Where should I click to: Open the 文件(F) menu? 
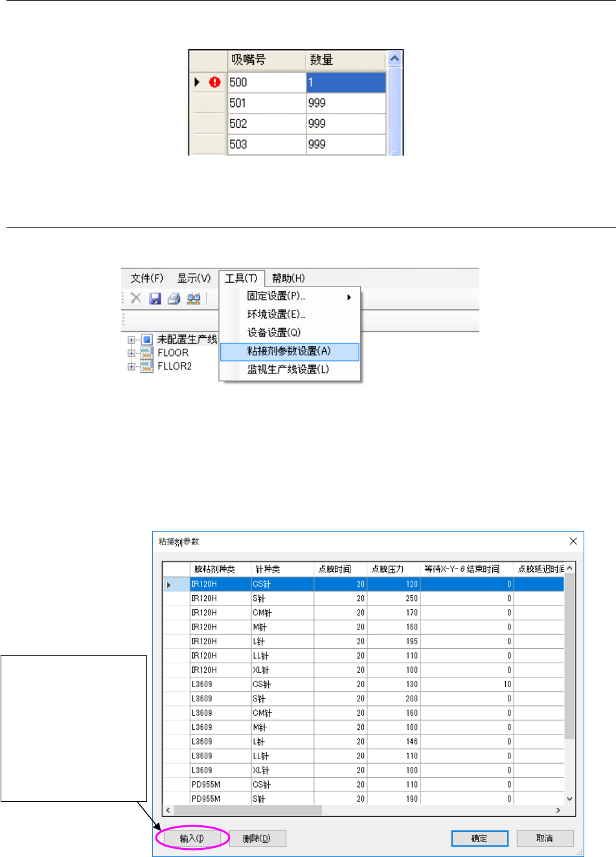pyautogui.click(x=147, y=278)
